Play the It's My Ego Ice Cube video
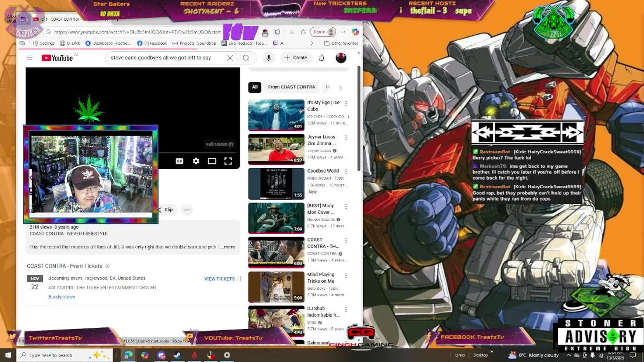Screen dimensions: 644x362 (x=276, y=115)
